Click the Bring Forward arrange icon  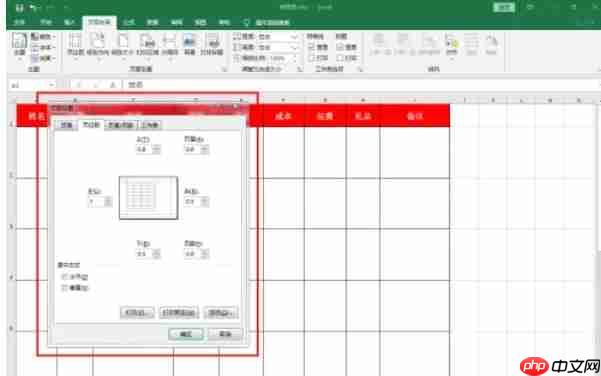(x=379, y=44)
